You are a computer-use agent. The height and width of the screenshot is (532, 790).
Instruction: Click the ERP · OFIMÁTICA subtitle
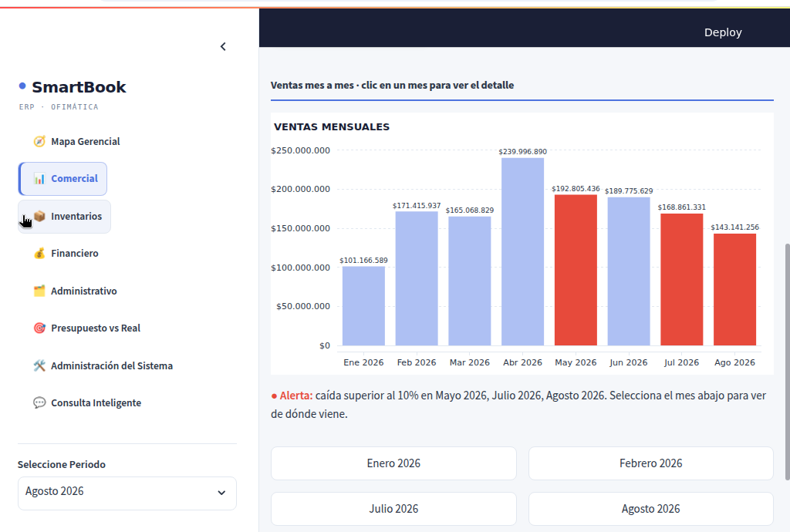click(x=59, y=106)
